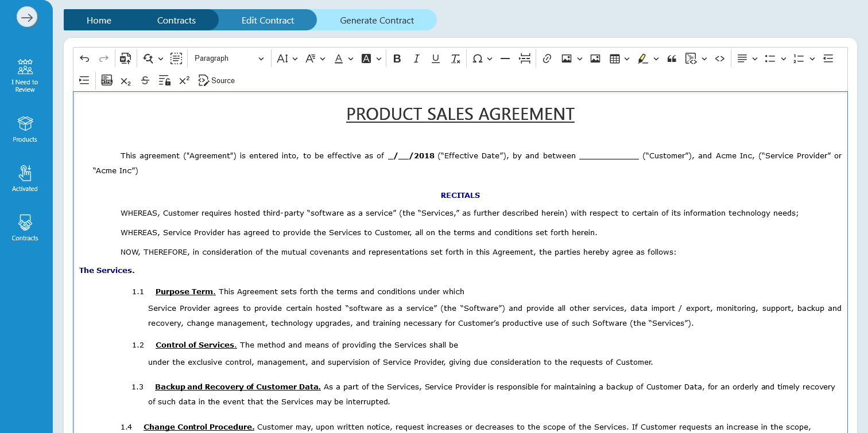868x433 pixels.
Task: Switch to Source editing mode
Action: point(216,80)
